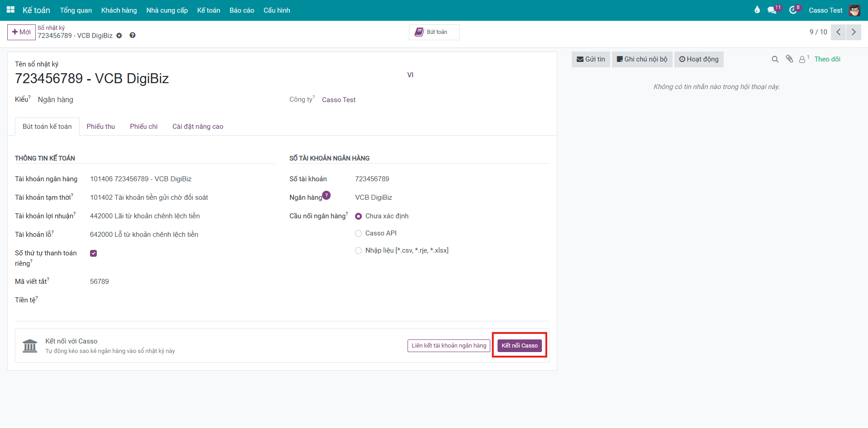Viewport: 868px width, 428px height.
Task: Switch to Phiếu chi tab
Action: click(144, 127)
